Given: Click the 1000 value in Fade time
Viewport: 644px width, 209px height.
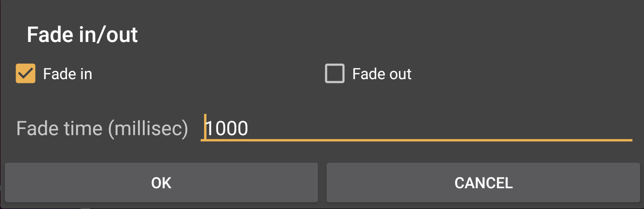Looking at the screenshot, I should coord(227,128).
